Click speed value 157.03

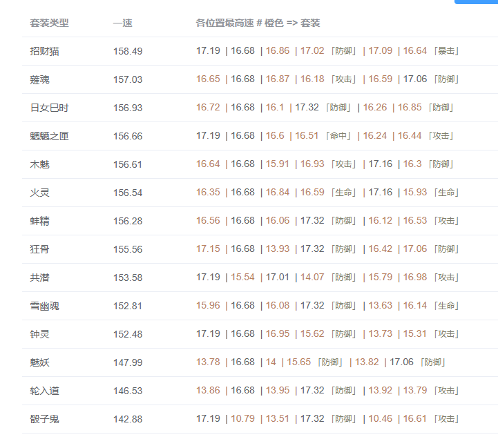click(x=128, y=79)
